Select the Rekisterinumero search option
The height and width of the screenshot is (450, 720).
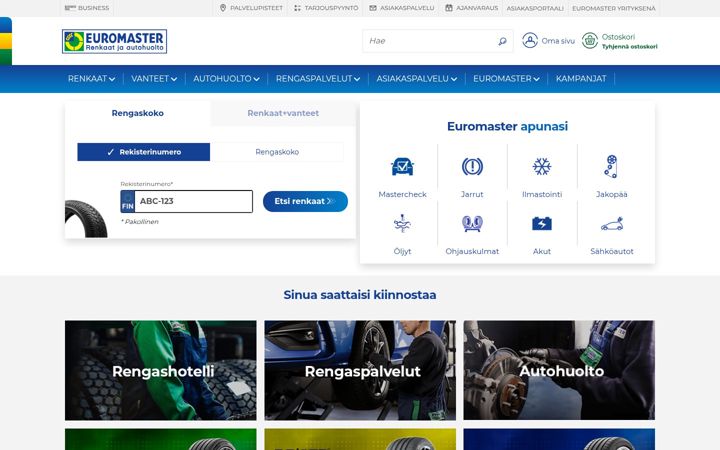pos(144,152)
